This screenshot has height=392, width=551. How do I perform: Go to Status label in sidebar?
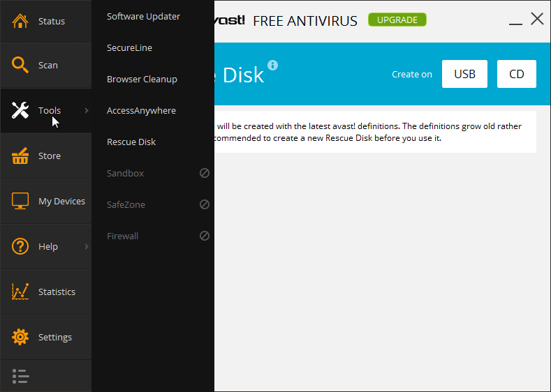(52, 22)
